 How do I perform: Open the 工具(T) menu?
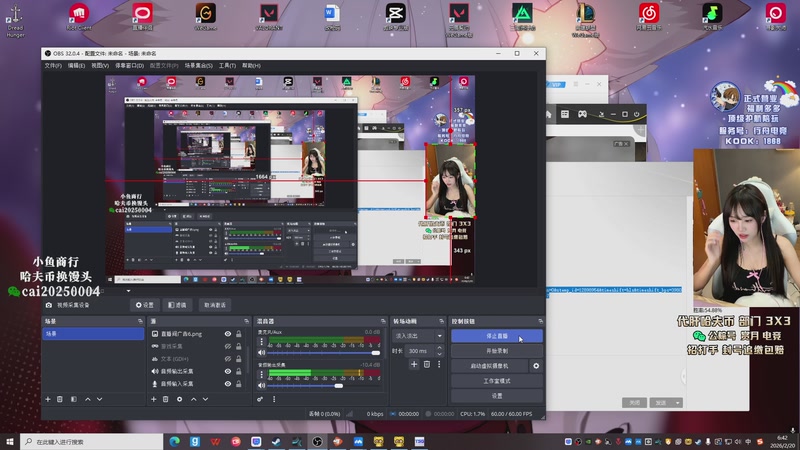(227, 66)
